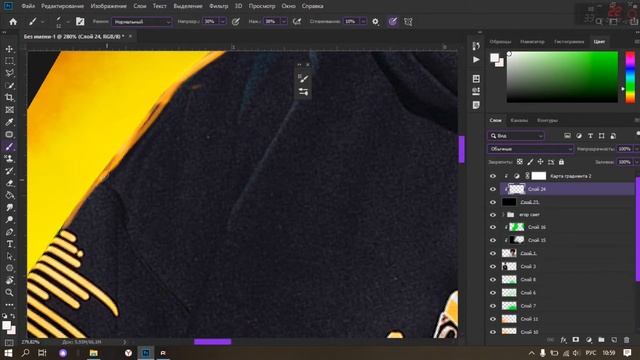This screenshot has height=360, width=640.
Task: Enable airbrush-style build-up
Action: 297,22
